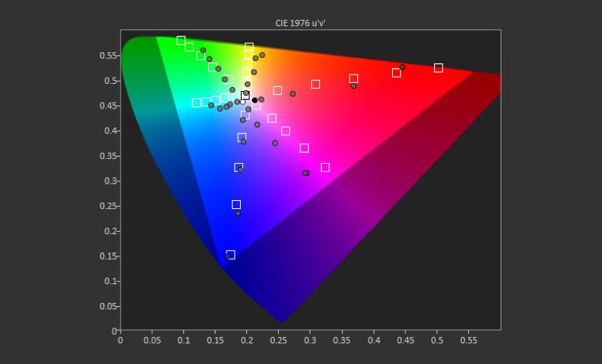Click the y-axis tick label 0.05
602x364 pixels.
tap(108, 306)
